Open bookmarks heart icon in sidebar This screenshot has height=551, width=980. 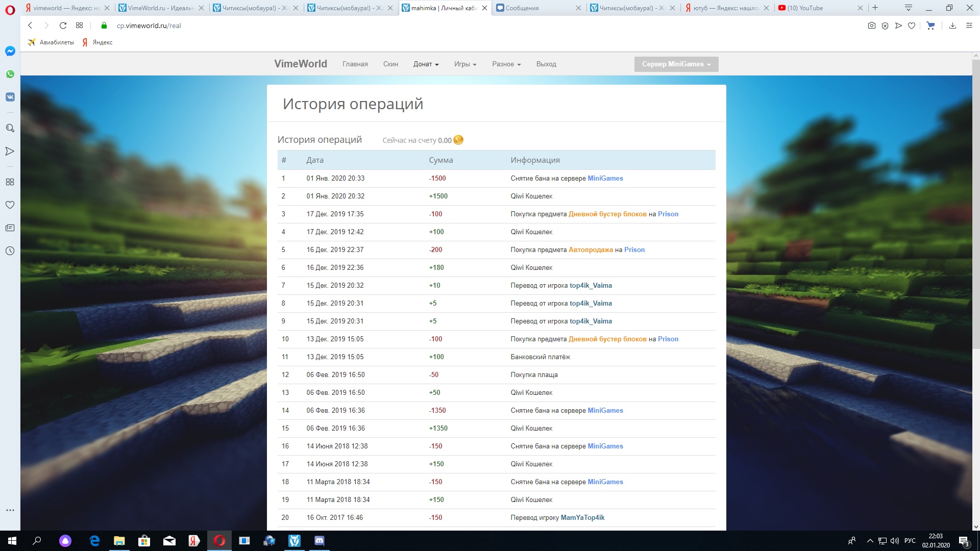click(x=10, y=205)
